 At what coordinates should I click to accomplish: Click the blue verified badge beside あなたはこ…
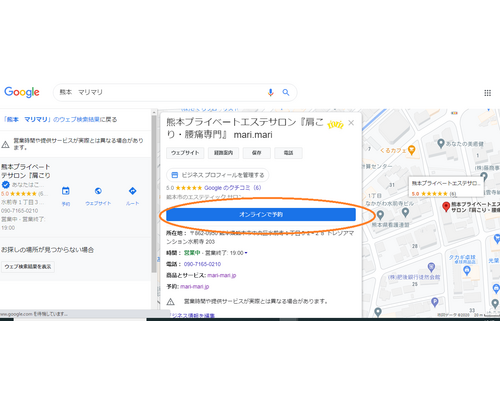click(6, 184)
